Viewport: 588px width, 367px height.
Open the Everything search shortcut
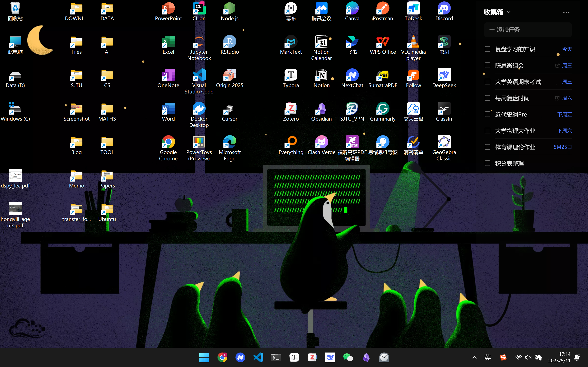tap(291, 146)
